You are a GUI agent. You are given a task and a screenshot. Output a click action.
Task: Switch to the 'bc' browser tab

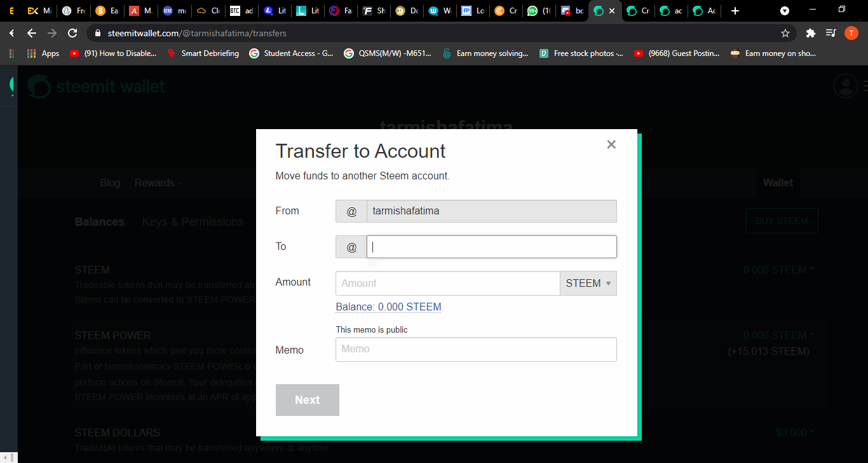click(x=573, y=11)
